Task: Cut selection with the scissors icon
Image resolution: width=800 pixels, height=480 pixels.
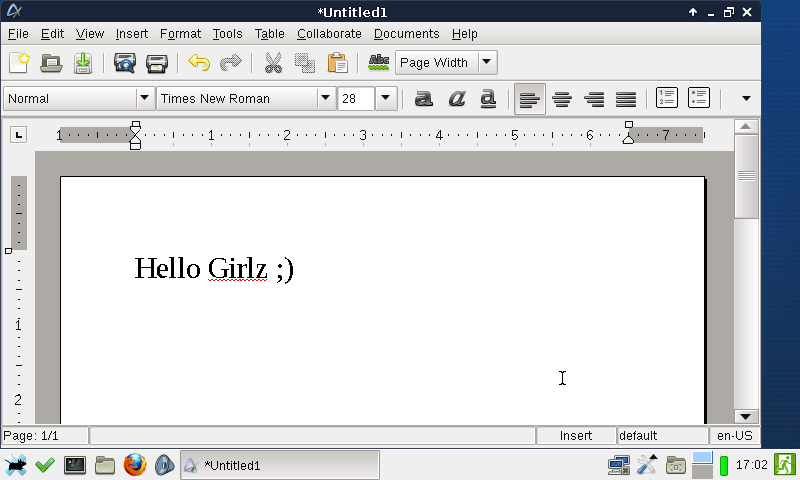Action: tap(273, 63)
